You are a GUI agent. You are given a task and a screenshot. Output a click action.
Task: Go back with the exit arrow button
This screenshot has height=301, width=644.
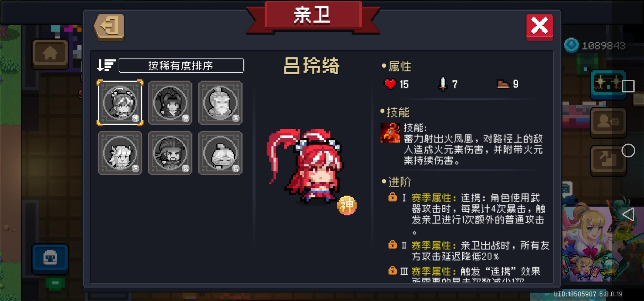[x=109, y=27]
